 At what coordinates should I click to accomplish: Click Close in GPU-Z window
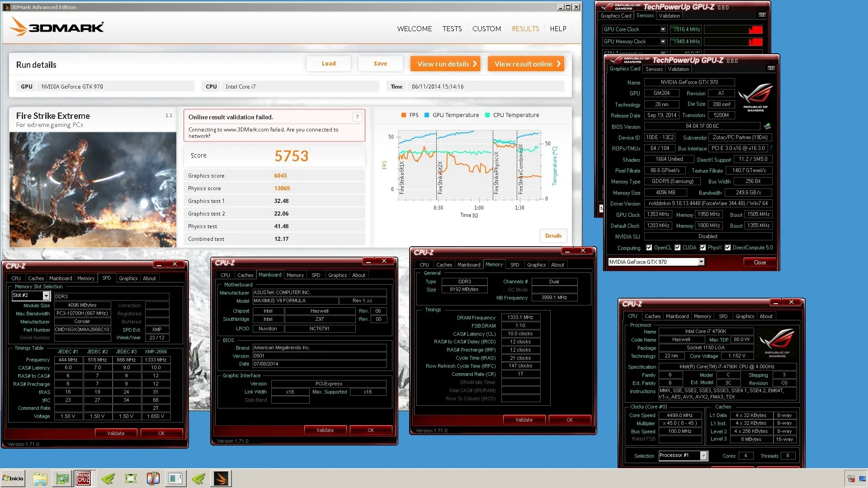pos(760,263)
